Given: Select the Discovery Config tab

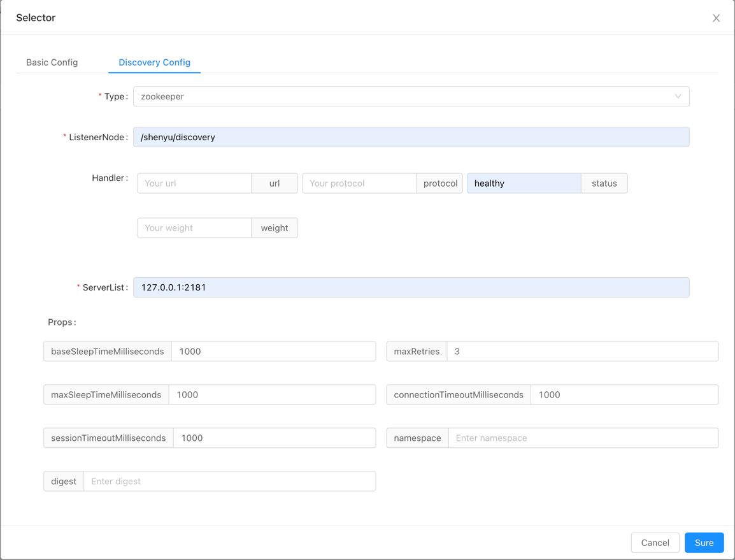Looking at the screenshot, I should point(154,62).
